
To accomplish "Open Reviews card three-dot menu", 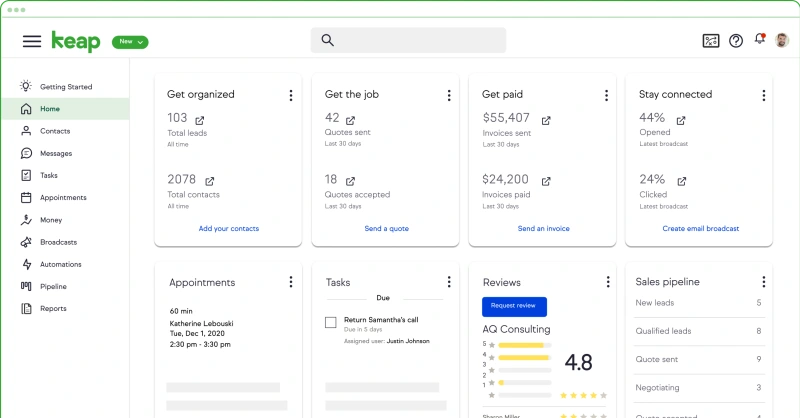I will pos(606,282).
